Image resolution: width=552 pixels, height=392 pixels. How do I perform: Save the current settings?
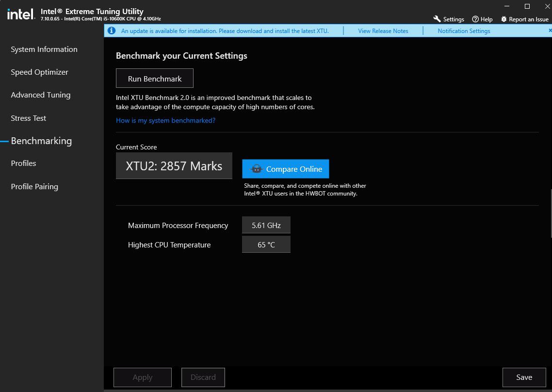[524, 377]
